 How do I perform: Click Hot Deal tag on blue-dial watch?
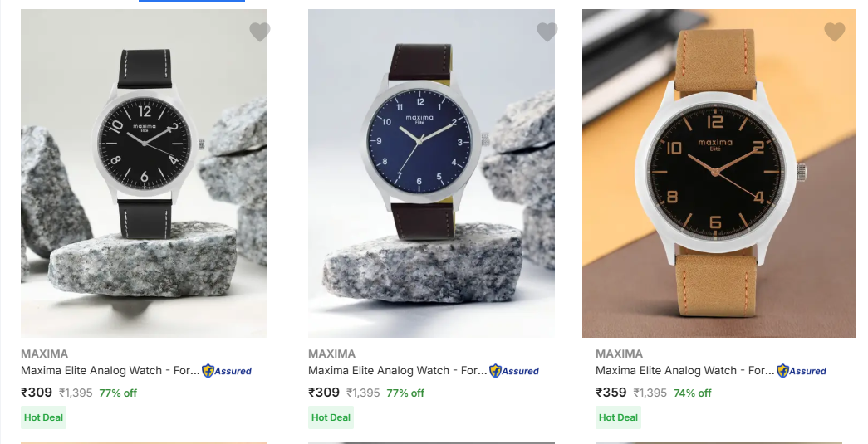[331, 417]
